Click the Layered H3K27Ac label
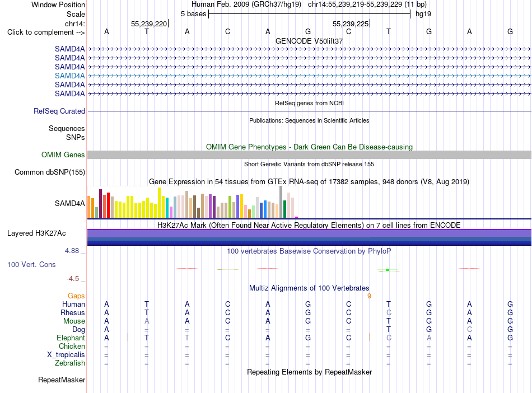Screen dimensions: 532x393 [x=36, y=233]
